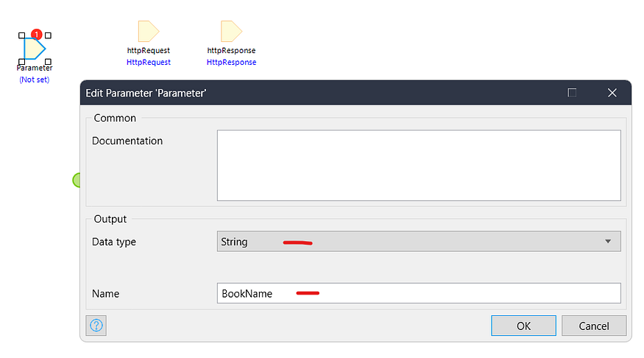
Task: Open the Data type dropdown showing String
Action: point(418,242)
